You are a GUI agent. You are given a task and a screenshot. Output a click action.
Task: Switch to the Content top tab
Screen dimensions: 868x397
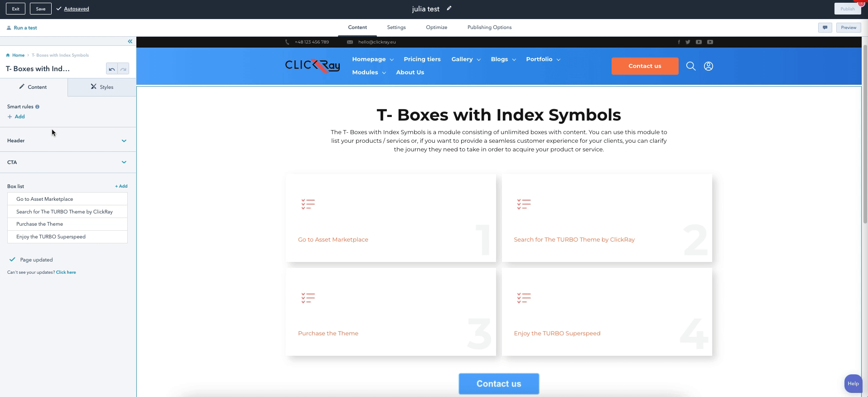pos(357,27)
